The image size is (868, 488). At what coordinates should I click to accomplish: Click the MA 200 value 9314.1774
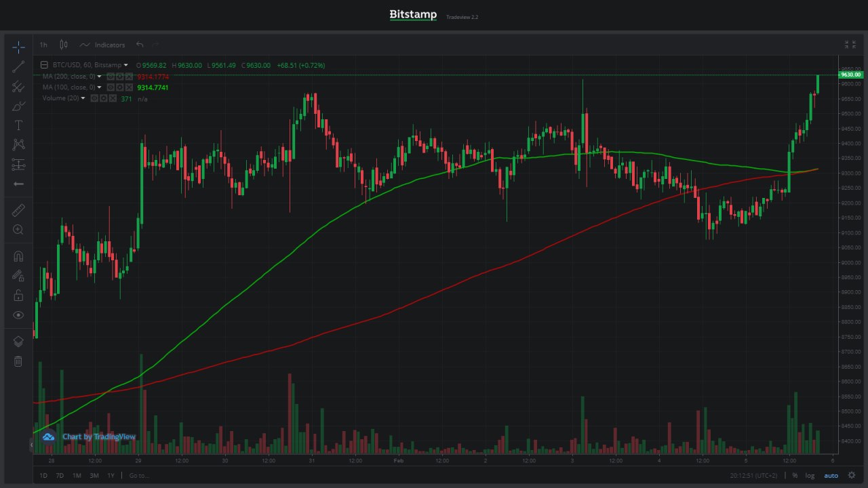tap(153, 77)
